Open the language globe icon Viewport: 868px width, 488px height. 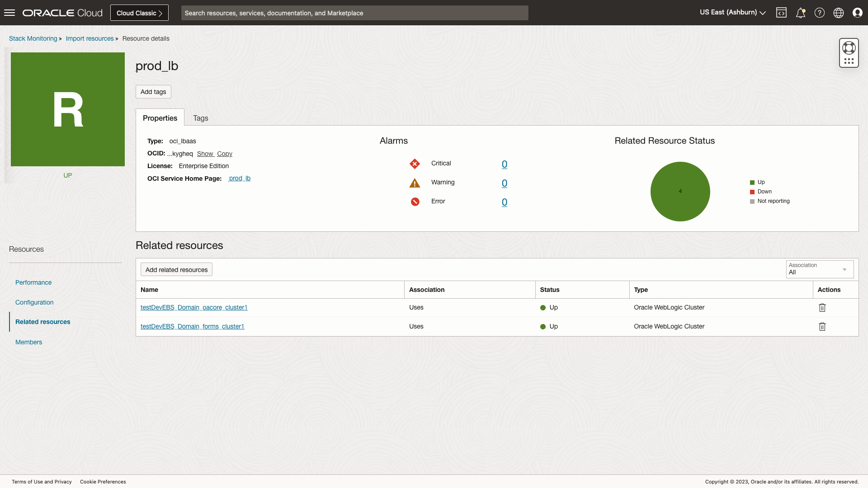click(838, 13)
